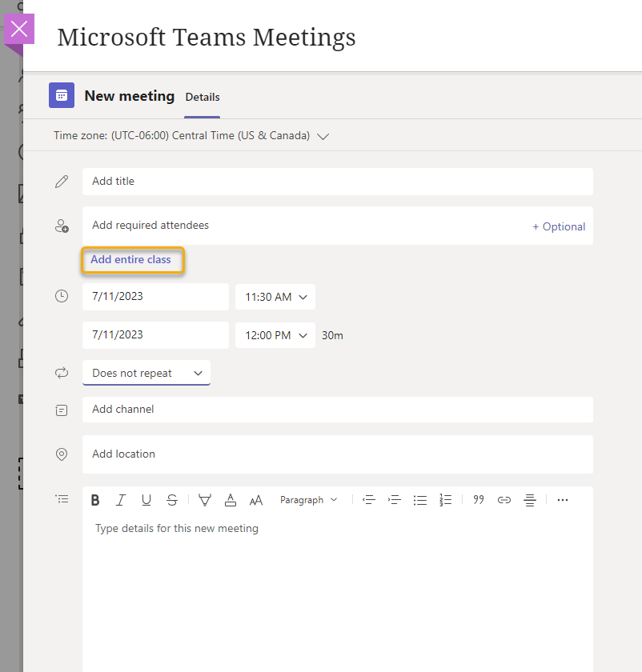Open font size tool
Viewport: 642px width, 672px height.
(256, 500)
